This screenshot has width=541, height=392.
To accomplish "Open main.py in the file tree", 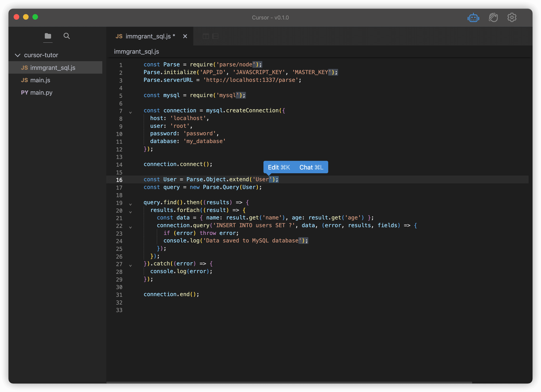I will [x=56, y=92].
